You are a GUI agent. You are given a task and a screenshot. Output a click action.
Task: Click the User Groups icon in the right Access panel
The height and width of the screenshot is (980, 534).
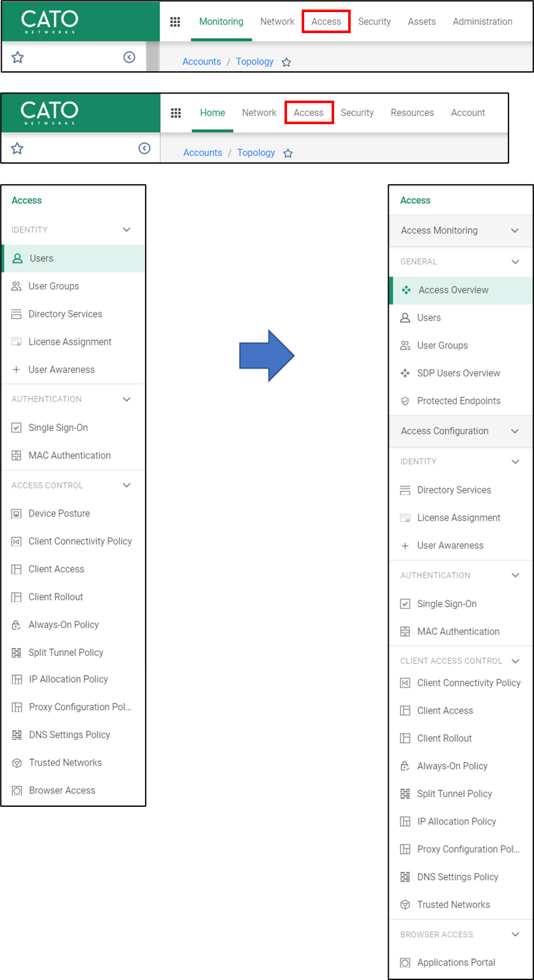click(x=405, y=346)
